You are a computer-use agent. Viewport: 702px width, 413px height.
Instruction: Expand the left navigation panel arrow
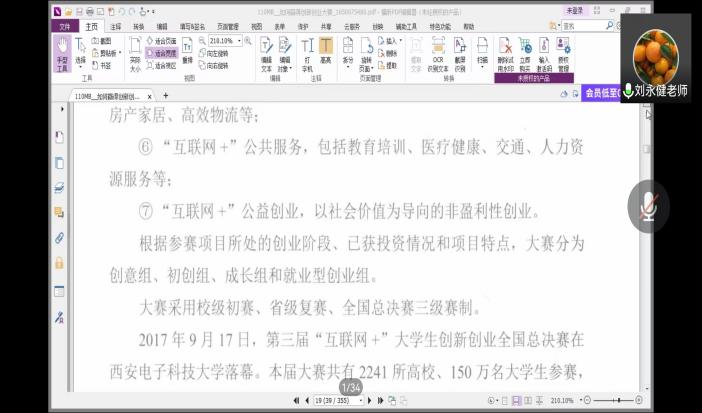62,109
